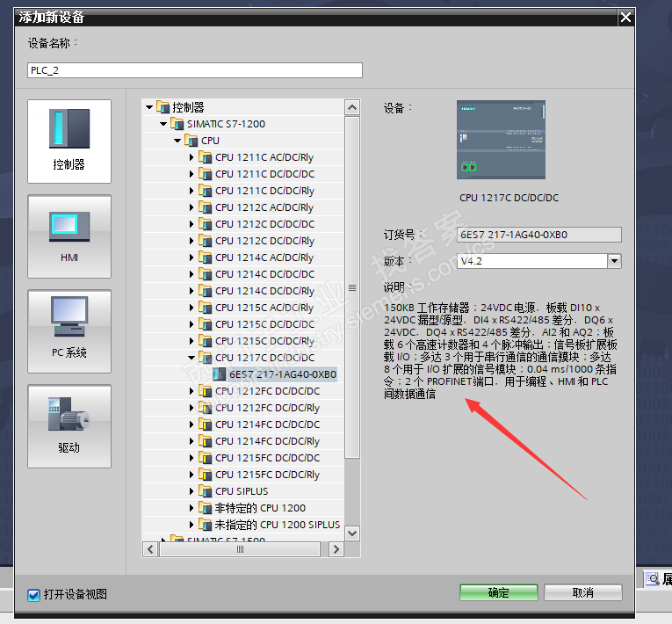This screenshot has height=624, width=672.
Task: Click the vertical scrollbar down arrow
Action: click(352, 533)
